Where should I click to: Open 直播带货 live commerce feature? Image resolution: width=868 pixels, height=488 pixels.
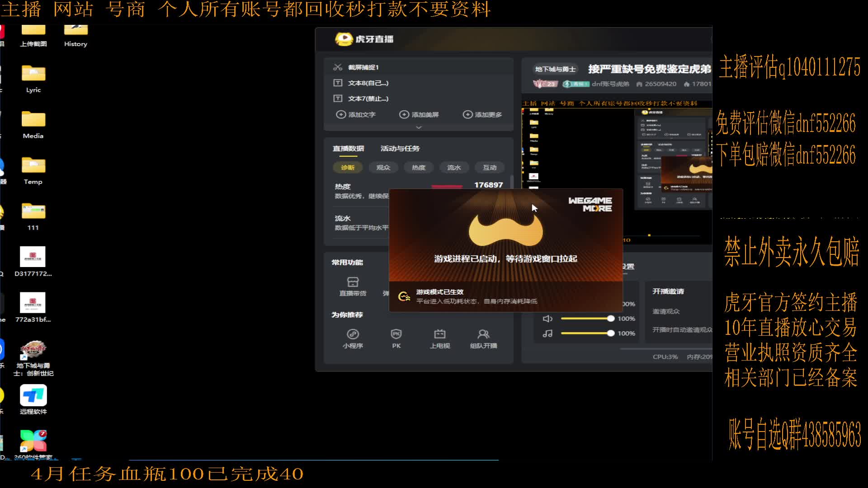(353, 286)
